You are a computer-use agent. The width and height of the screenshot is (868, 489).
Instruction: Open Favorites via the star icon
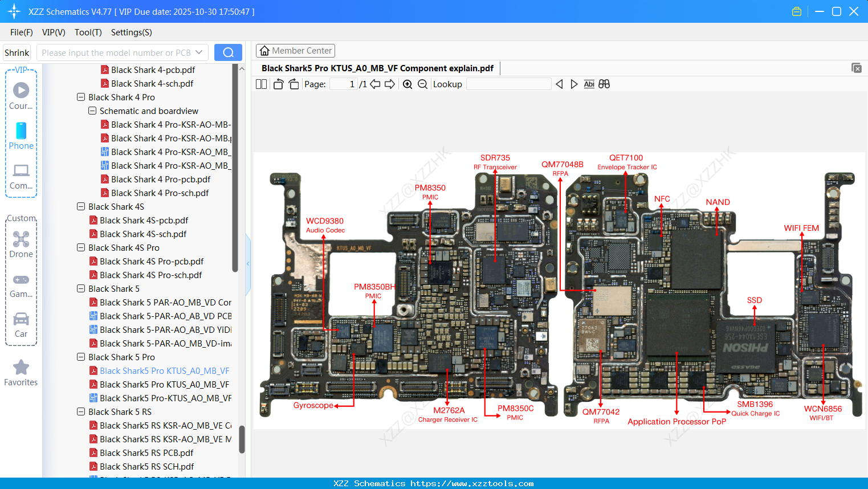(x=21, y=368)
